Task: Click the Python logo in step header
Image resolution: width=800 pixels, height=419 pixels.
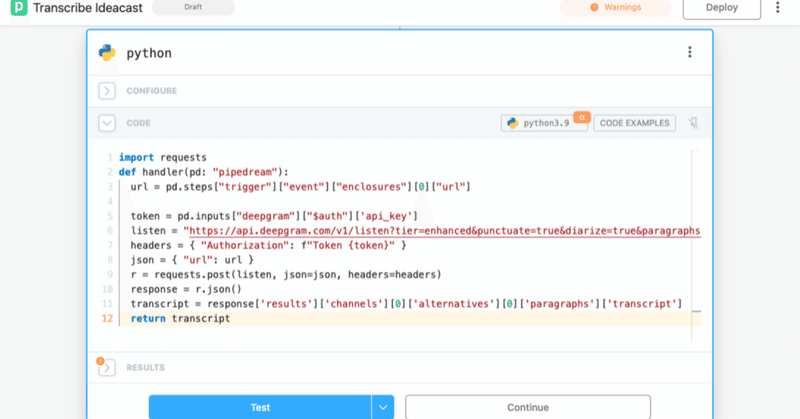Action: (107, 53)
